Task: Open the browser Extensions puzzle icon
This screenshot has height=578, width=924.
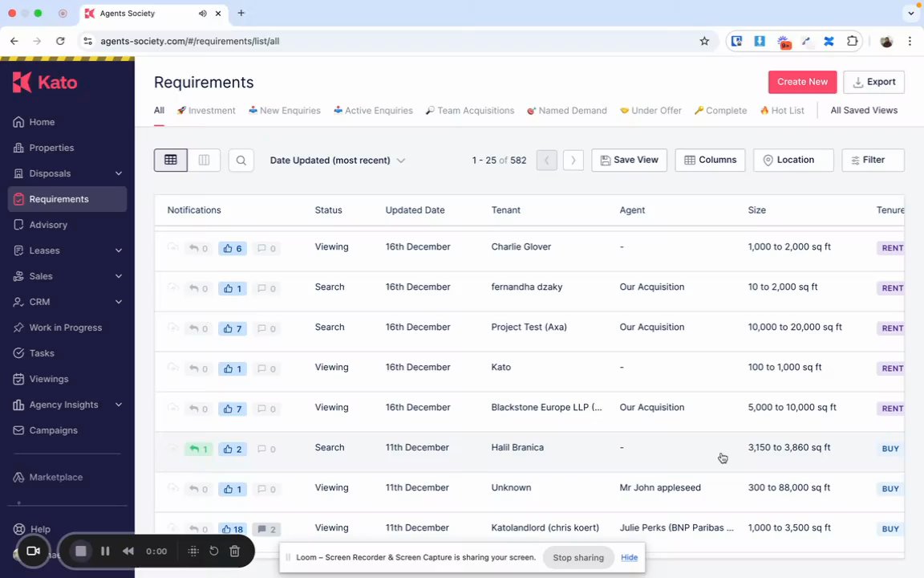Action: [852, 41]
